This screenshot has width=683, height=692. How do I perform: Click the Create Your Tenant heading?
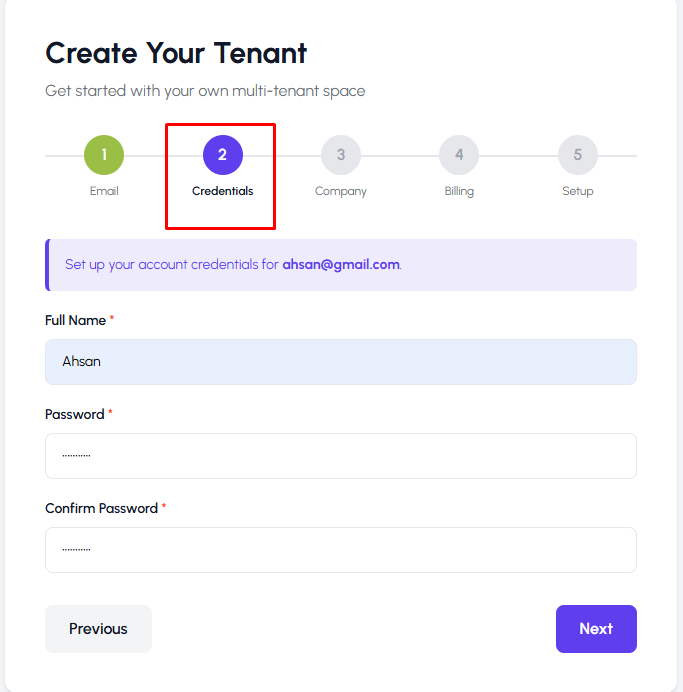click(x=176, y=53)
